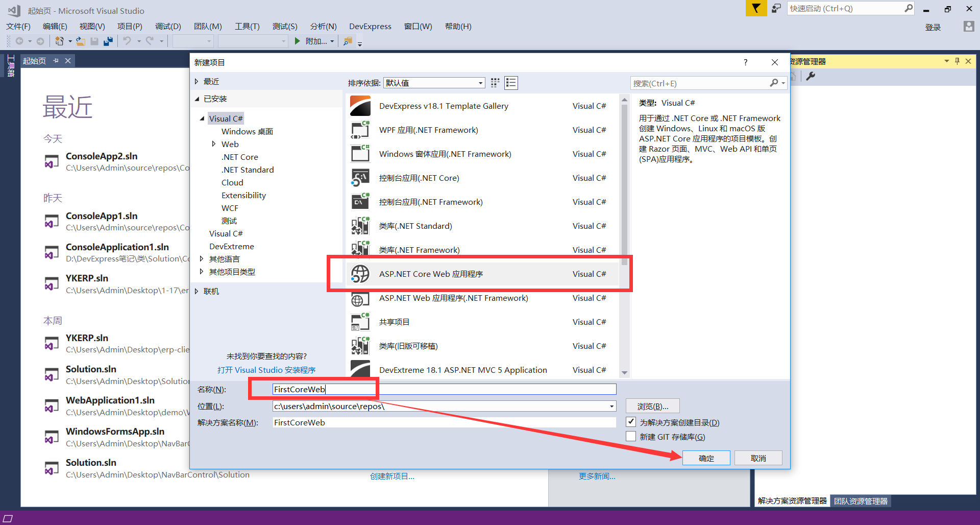The height and width of the screenshot is (525, 980).
Task: Click the redo toolbar icon
Action: point(150,41)
